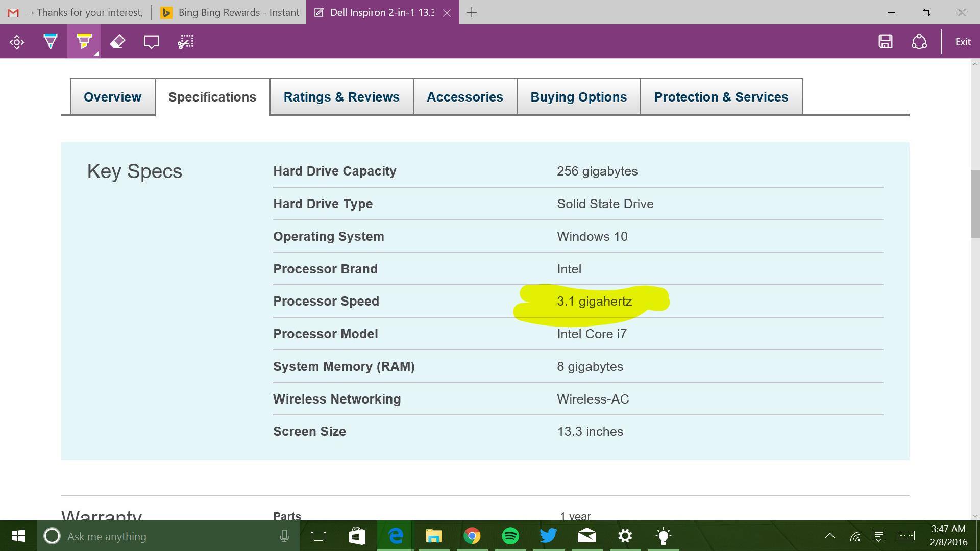This screenshot has height=551, width=980.
Task: Open the Overview tab
Action: (x=112, y=97)
